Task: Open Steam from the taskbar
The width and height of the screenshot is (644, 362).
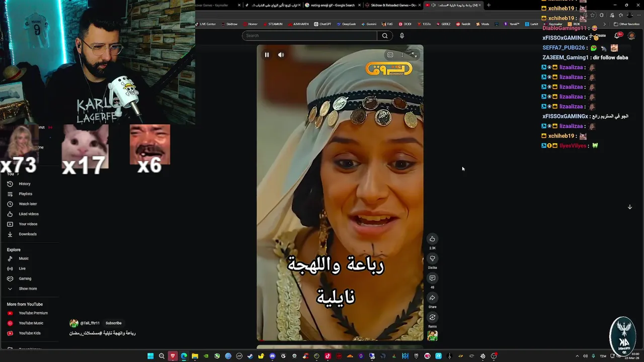Action: pos(250,356)
